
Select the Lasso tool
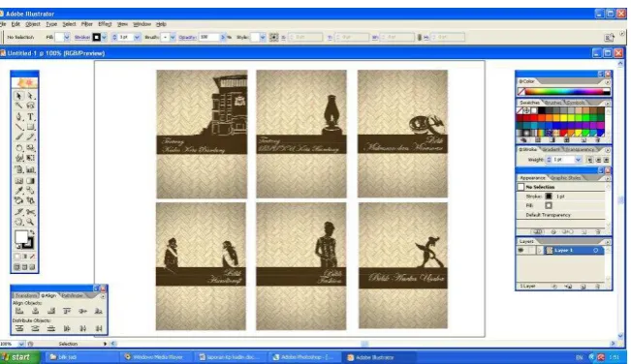point(31,106)
